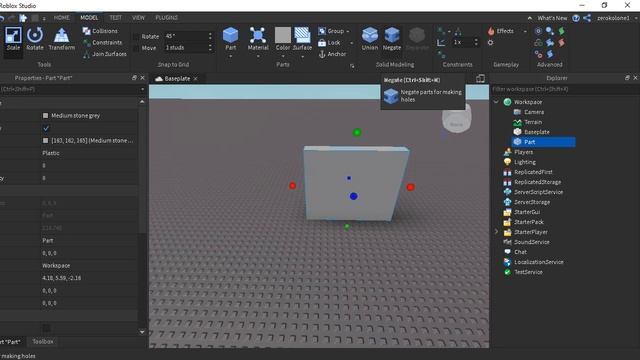Screen dimensions: 640x360
Task: Select ReplicatedStorage in Explorer
Action: tap(538, 182)
